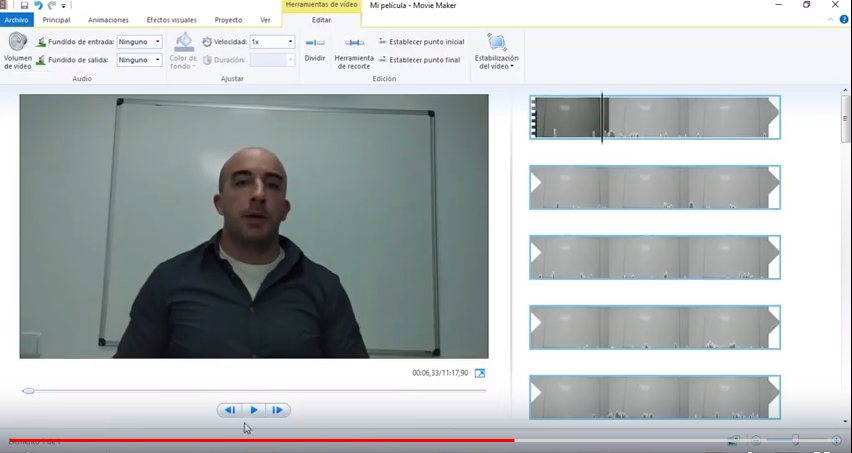The width and height of the screenshot is (852, 453).
Task: Select the second clip strip in storyboard
Action: tap(654, 187)
